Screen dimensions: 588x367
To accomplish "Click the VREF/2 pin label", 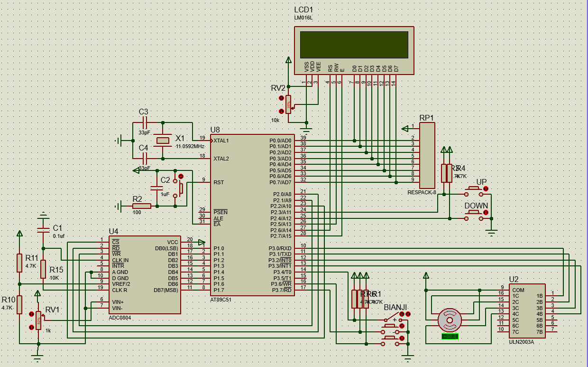I will coord(120,284).
